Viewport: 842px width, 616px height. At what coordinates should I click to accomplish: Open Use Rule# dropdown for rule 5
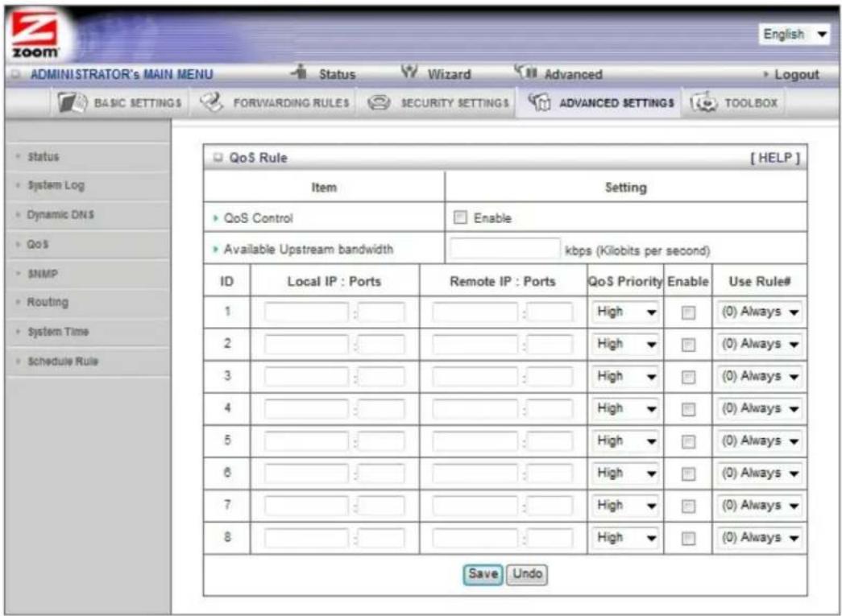759,441
